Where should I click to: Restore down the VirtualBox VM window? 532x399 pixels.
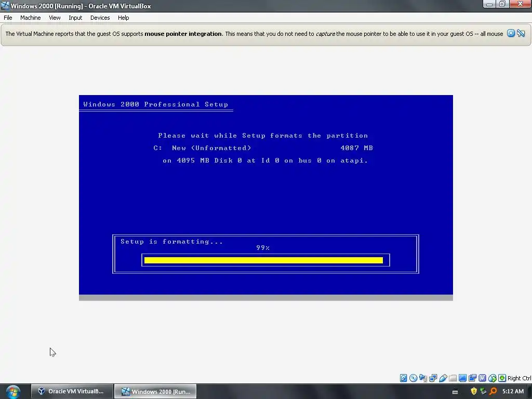click(502, 4)
